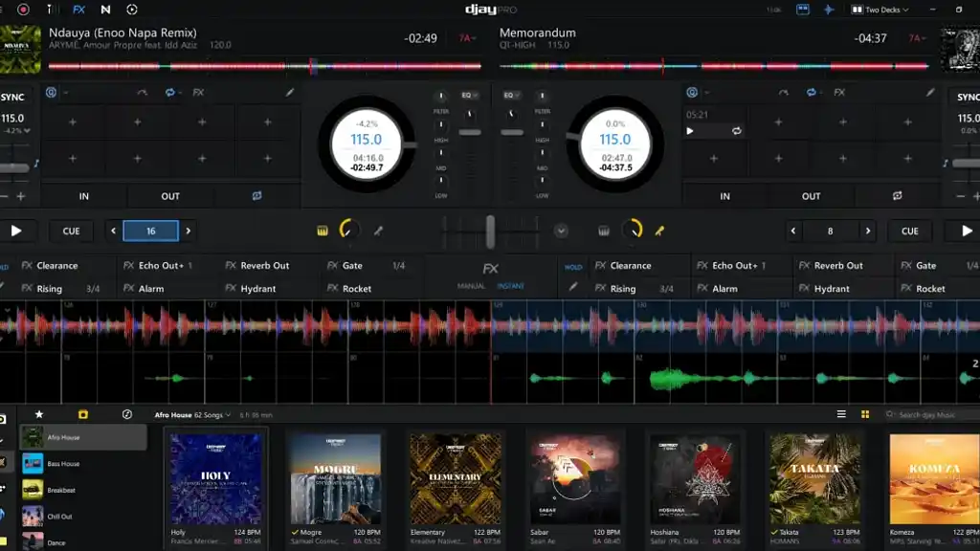Trigger left deck Clearance FX
This screenshot has width=980, height=551.
pos(57,266)
